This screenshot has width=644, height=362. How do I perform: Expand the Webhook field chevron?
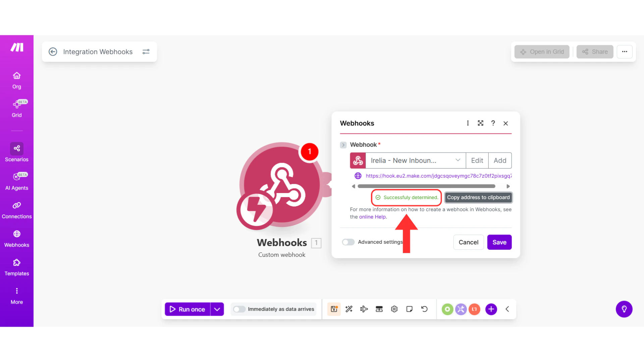(343, 145)
